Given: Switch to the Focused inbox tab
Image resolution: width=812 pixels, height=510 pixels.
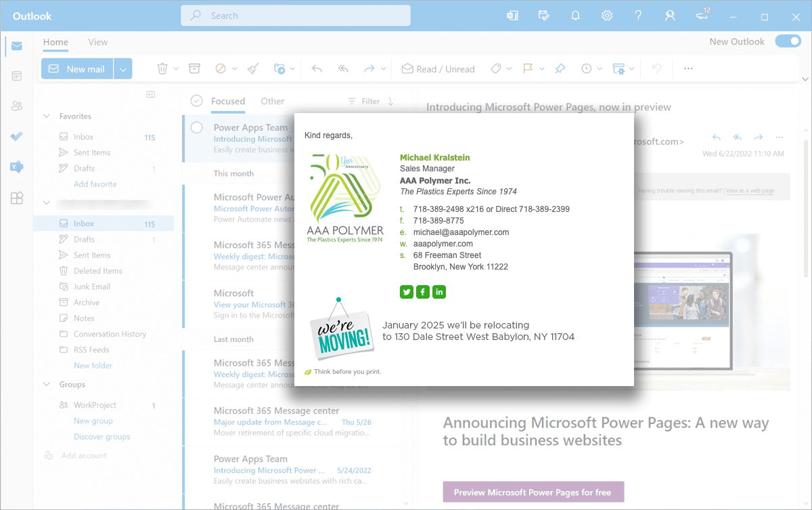Looking at the screenshot, I should pyautogui.click(x=228, y=101).
